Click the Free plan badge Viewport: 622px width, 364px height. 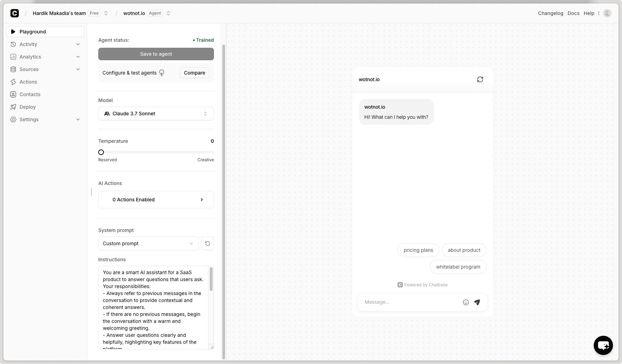click(94, 13)
